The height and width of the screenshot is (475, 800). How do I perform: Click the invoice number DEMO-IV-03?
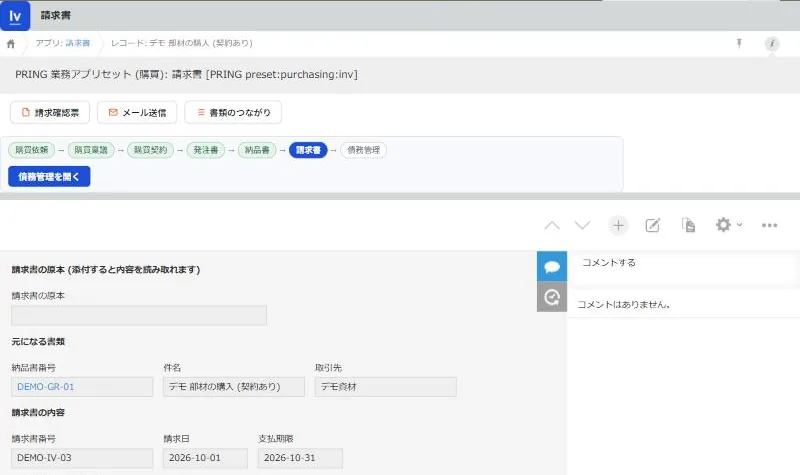tap(82, 458)
